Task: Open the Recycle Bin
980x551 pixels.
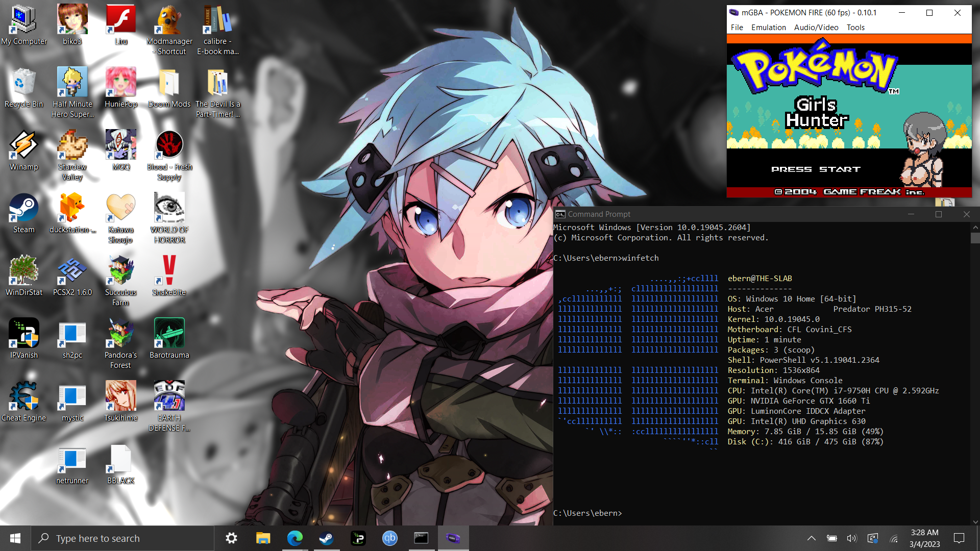Action: (24, 87)
